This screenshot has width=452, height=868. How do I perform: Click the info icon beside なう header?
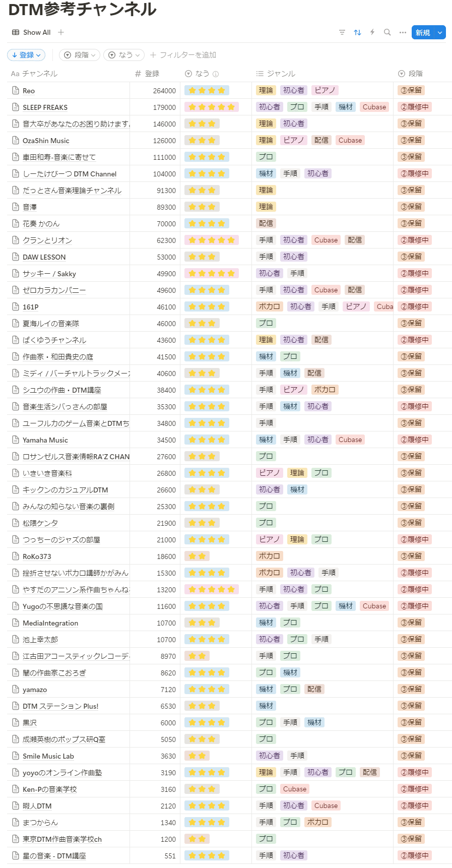216,74
